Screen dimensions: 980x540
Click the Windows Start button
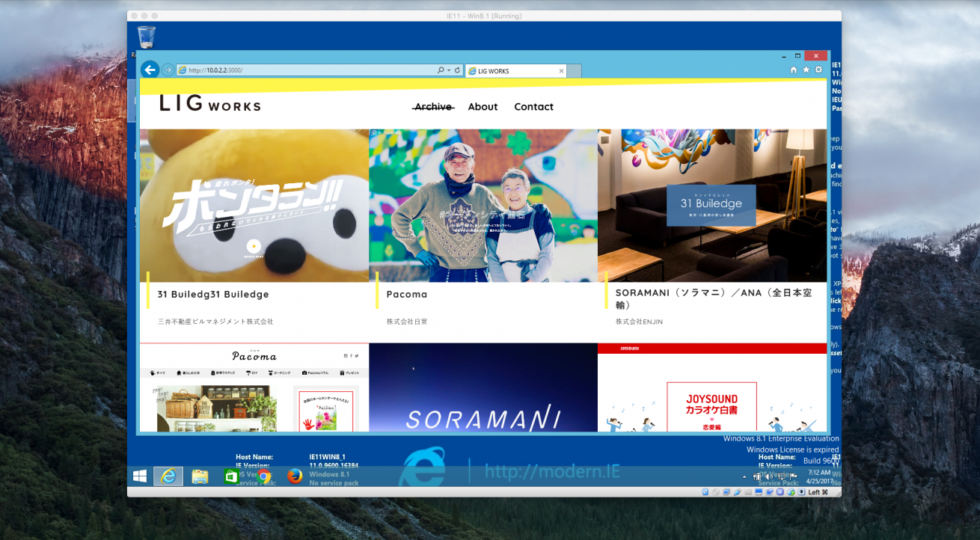[140, 476]
